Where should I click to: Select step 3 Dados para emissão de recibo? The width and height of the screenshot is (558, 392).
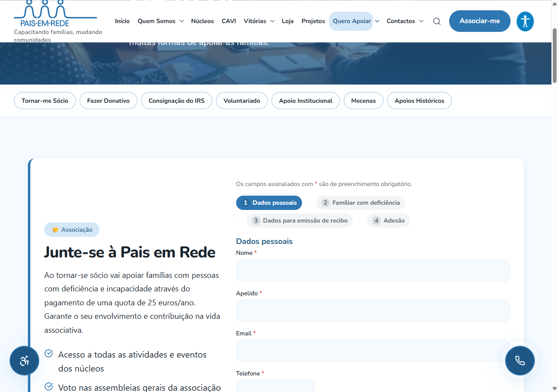pos(300,221)
